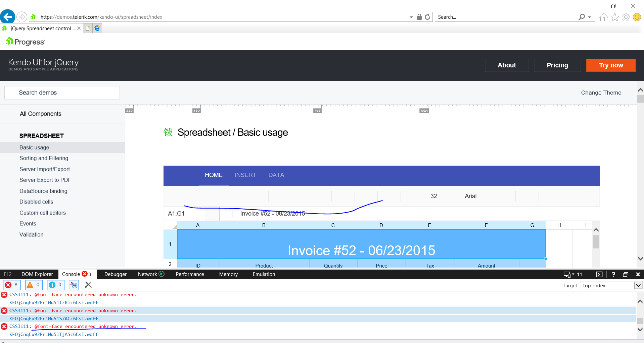Unpin the developer tools window icon
The image size is (644, 343).
coord(626,274)
